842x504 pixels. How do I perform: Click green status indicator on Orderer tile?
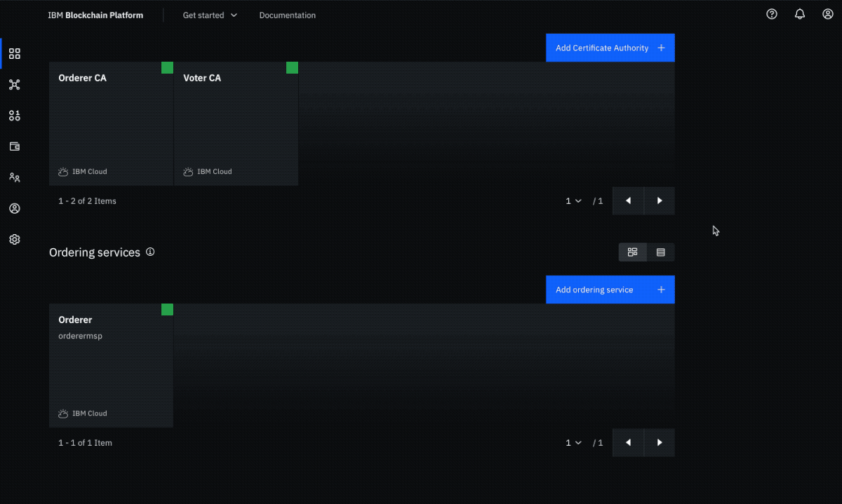tap(167, 309)
